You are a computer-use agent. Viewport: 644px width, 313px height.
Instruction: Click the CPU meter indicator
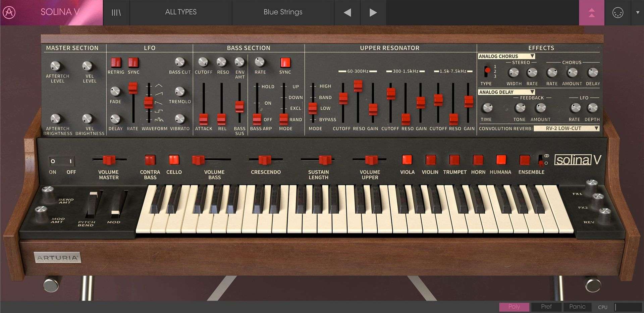pyautogui.click(x=603, y=307)
